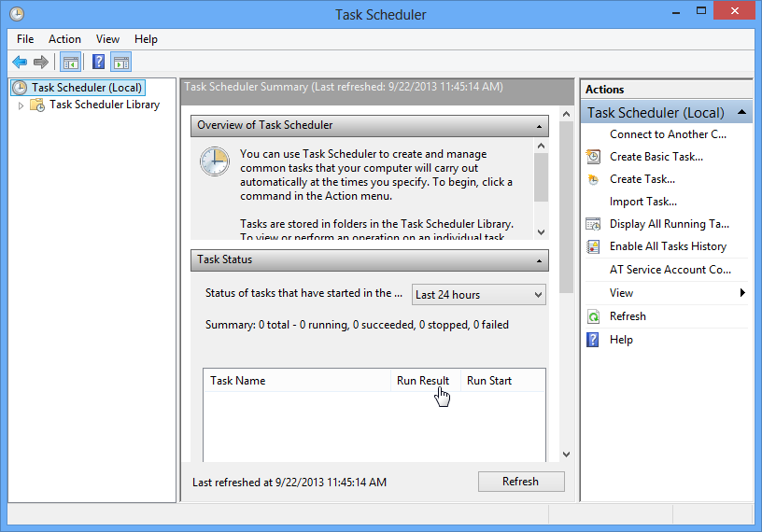Collapse the Task Status section

[540, 260]
